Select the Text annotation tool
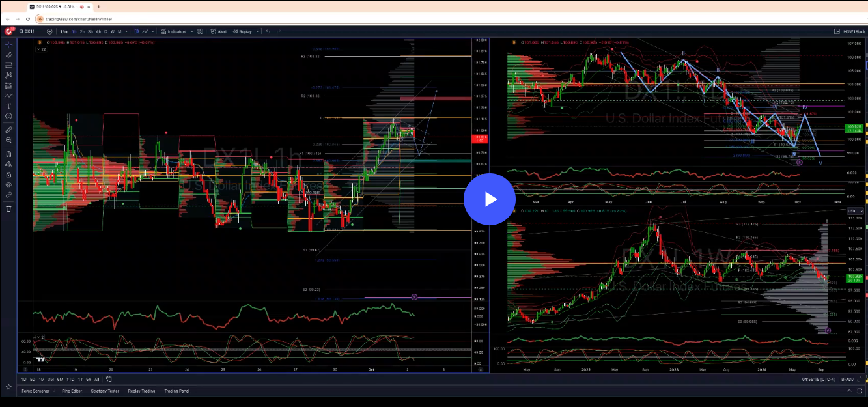 [8, 106]
